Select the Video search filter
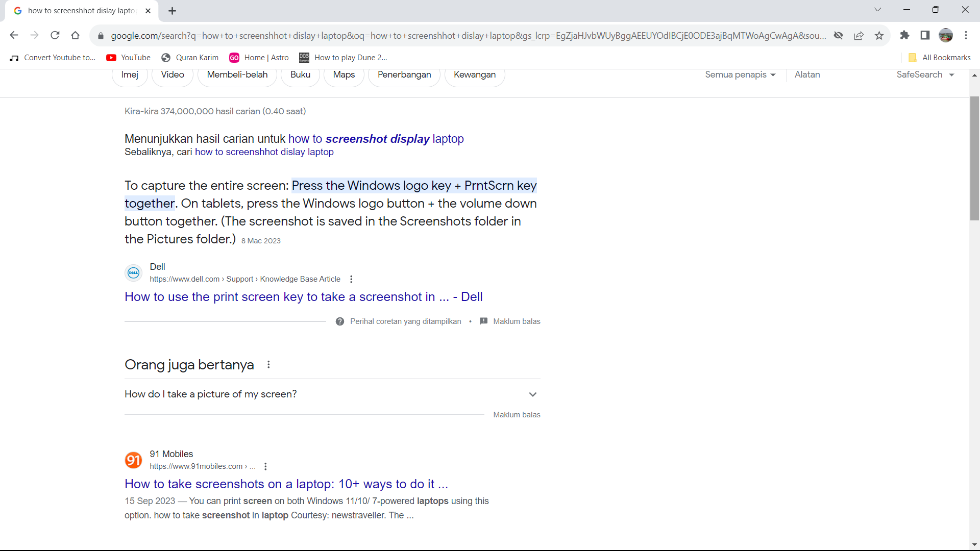 (x=173, y=74)
